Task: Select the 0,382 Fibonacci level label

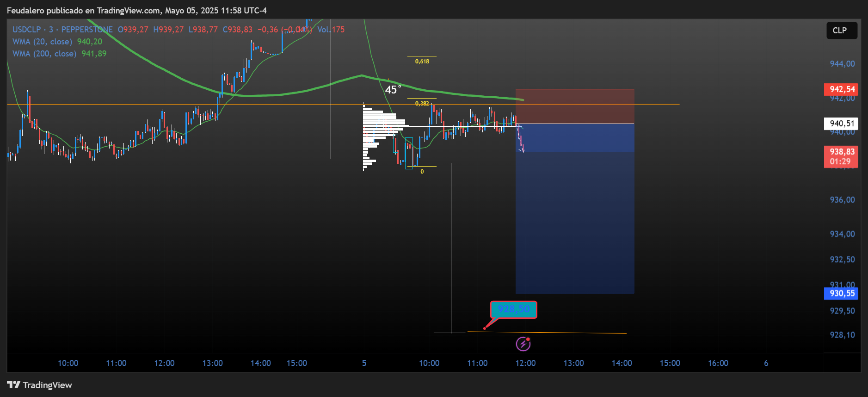Action: [422, 104]
